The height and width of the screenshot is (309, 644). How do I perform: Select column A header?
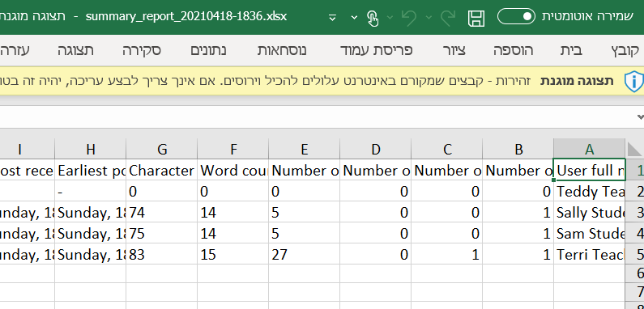click(590, 149)
